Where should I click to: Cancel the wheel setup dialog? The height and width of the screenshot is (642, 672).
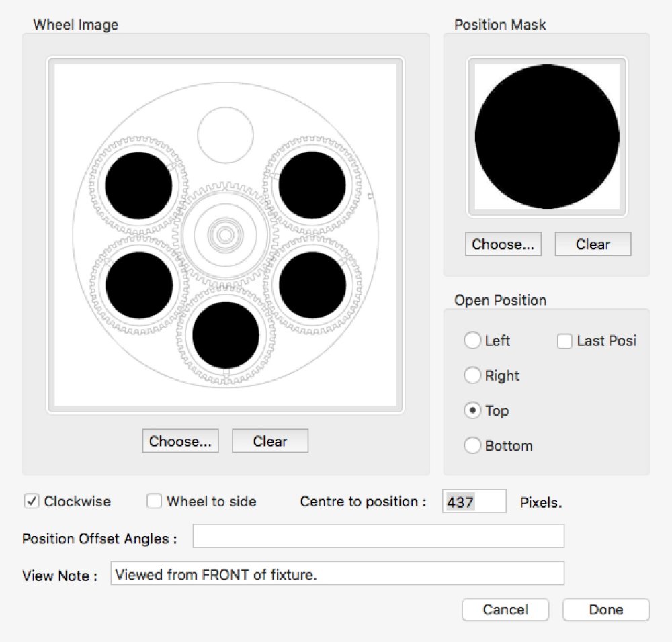point(505,610)
